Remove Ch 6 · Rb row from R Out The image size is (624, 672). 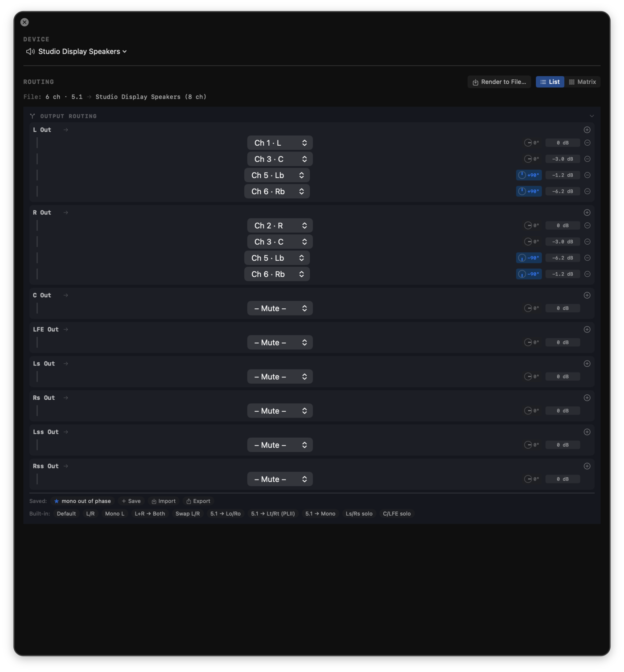pyautogui.click(x=587, y=274)
